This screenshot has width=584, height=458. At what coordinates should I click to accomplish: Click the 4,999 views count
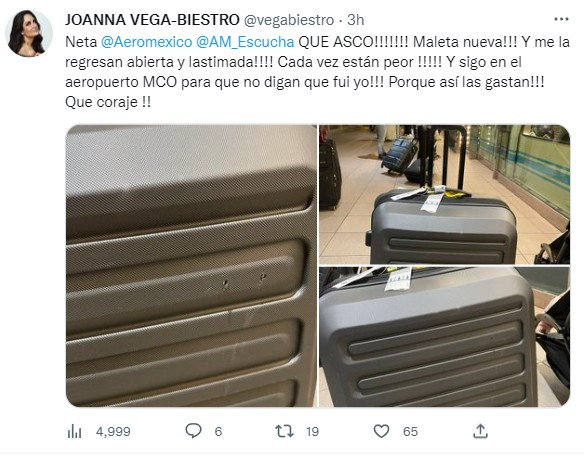[113, 432]
